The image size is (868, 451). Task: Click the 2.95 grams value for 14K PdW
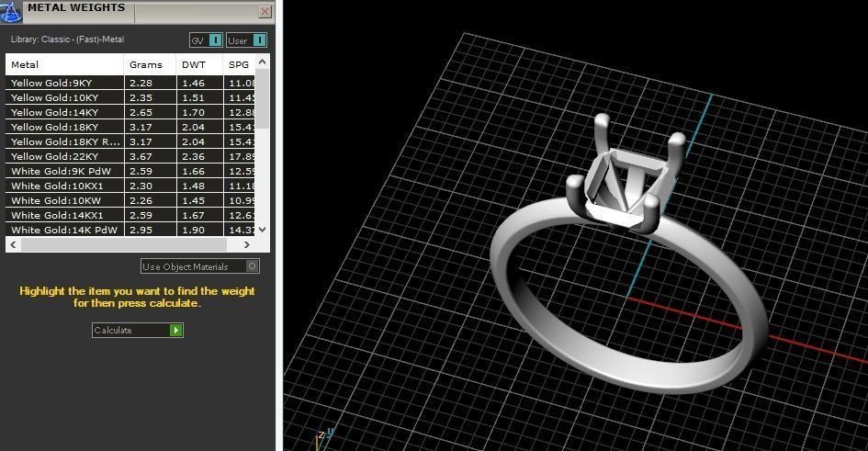coord(141,230)
